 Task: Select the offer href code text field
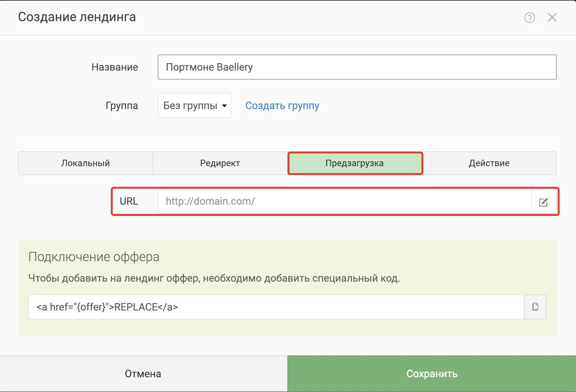click(276, 307)
